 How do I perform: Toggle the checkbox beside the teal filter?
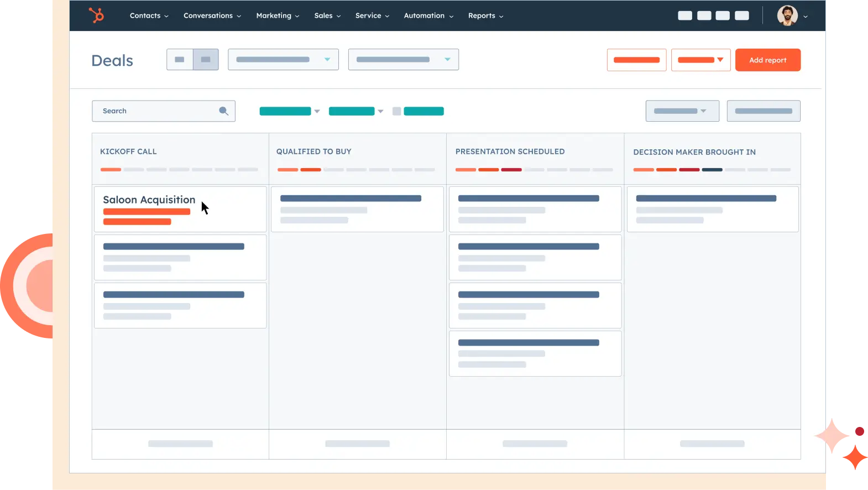(x=396, y=111)
